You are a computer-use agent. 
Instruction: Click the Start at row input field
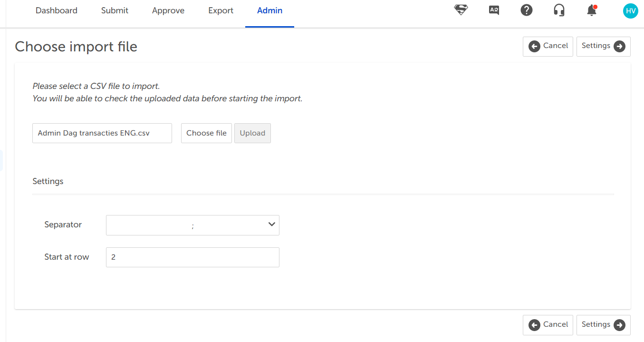(192, 257)
